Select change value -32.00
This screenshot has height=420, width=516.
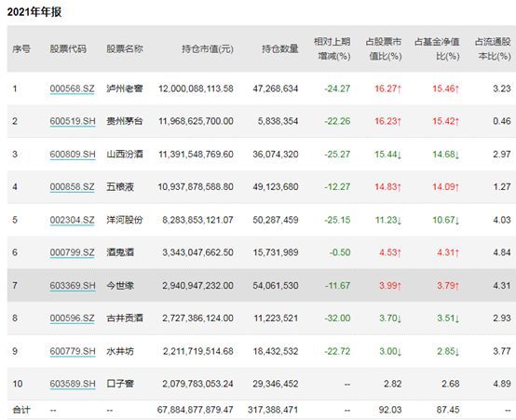click(x=337, y=318)
